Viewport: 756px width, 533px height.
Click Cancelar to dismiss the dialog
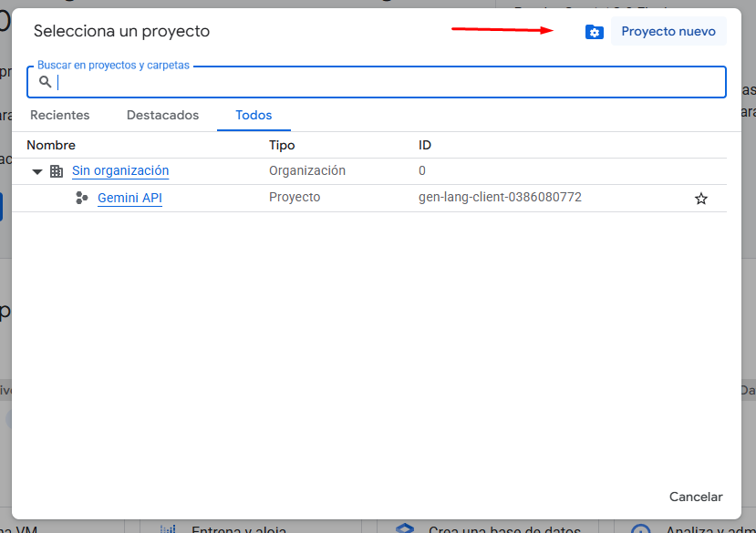click(696, 497)
